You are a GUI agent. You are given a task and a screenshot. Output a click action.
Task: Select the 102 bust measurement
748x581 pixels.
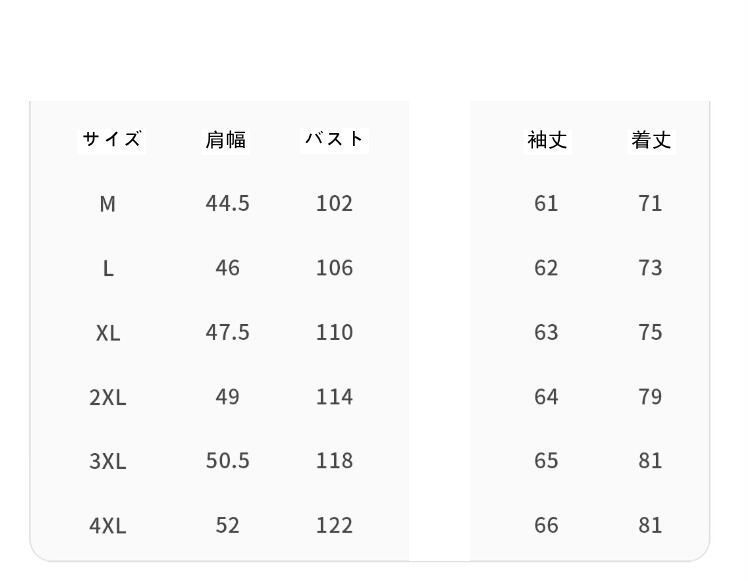tap(334, 203)
